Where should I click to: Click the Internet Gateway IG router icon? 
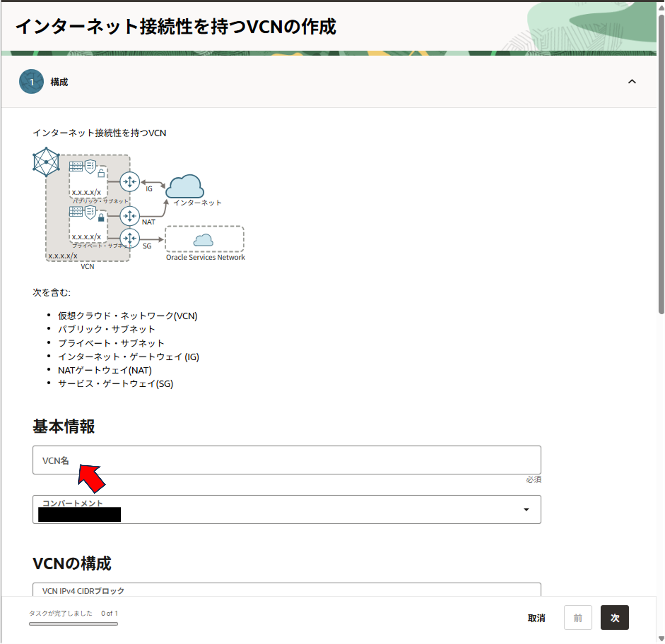coord(130,182)
